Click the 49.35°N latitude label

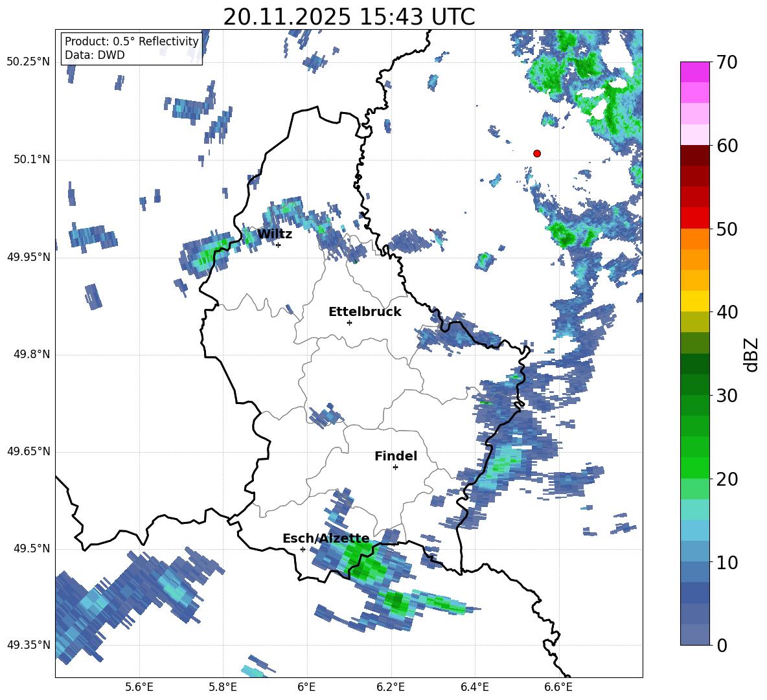point(29,645)
